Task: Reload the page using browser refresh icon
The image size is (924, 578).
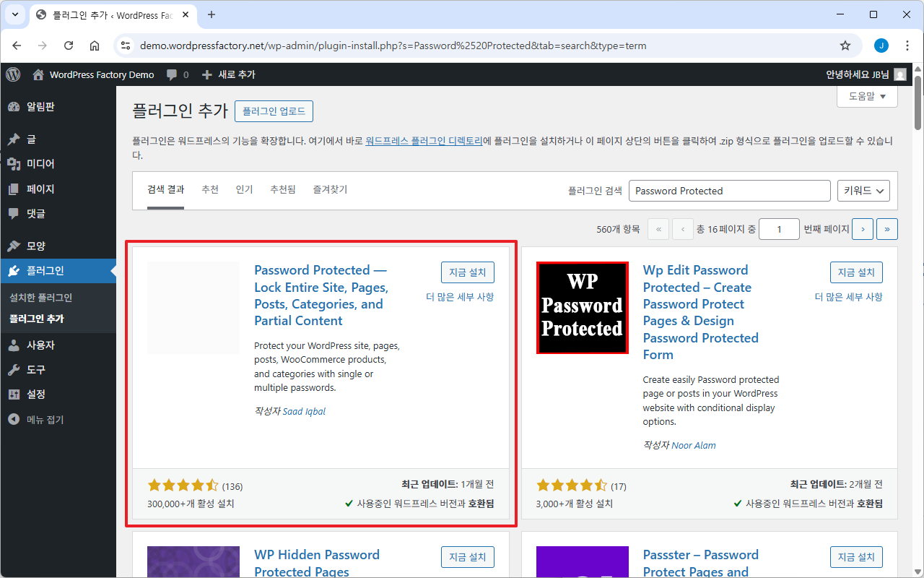Action: (69, 46)
